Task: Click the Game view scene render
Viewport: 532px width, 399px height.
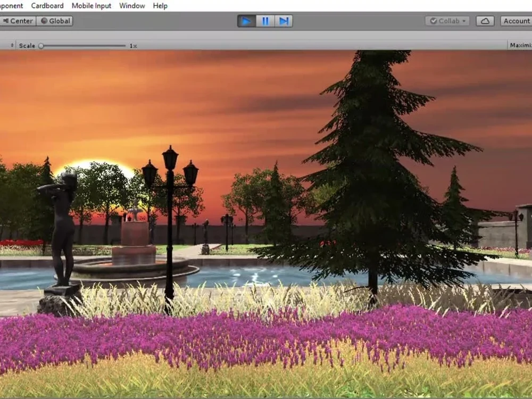Action: 266,224
